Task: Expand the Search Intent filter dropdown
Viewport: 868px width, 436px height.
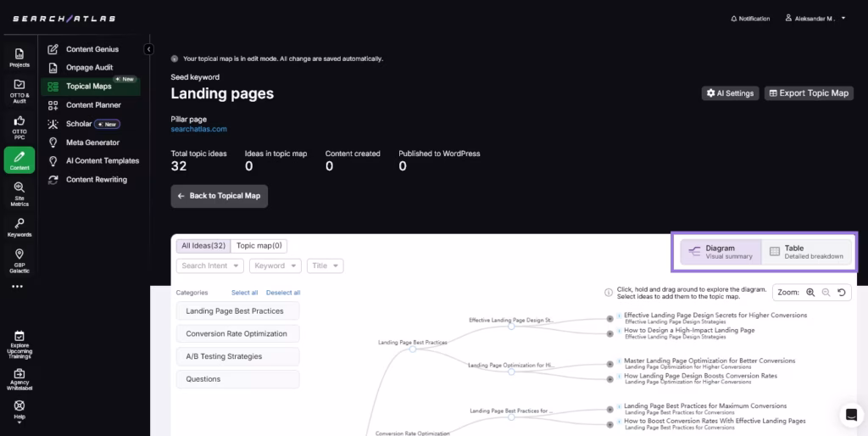Action: click(209, 266)
